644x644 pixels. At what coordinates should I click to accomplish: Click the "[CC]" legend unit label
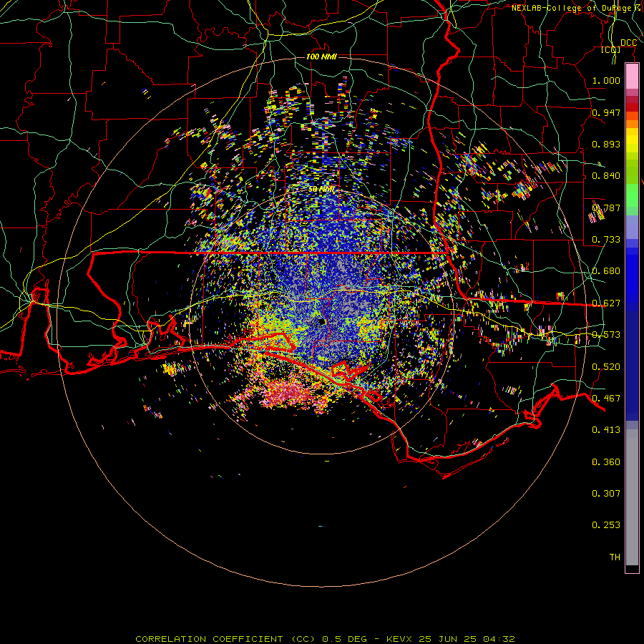click(611, 49)
